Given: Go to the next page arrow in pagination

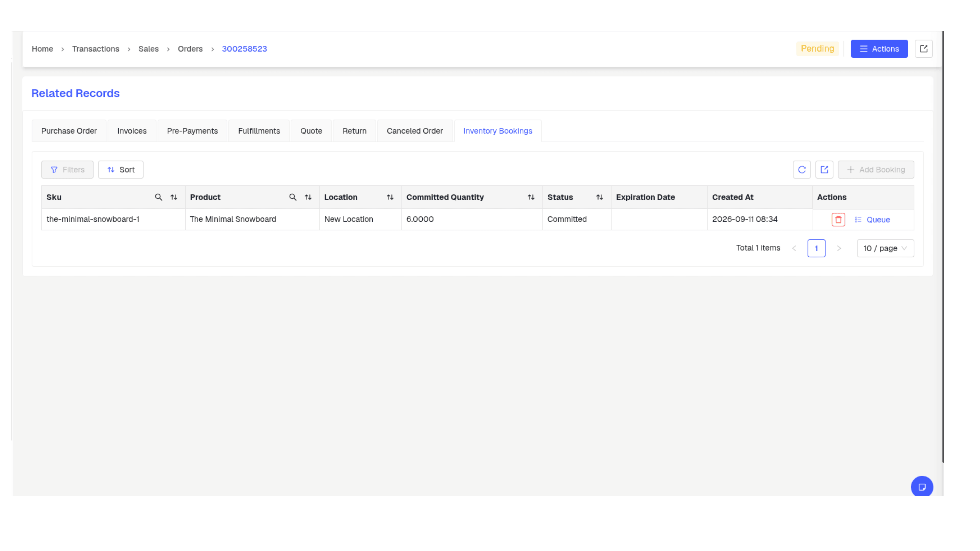Looking at the screenshot, I should coord(839,248).
